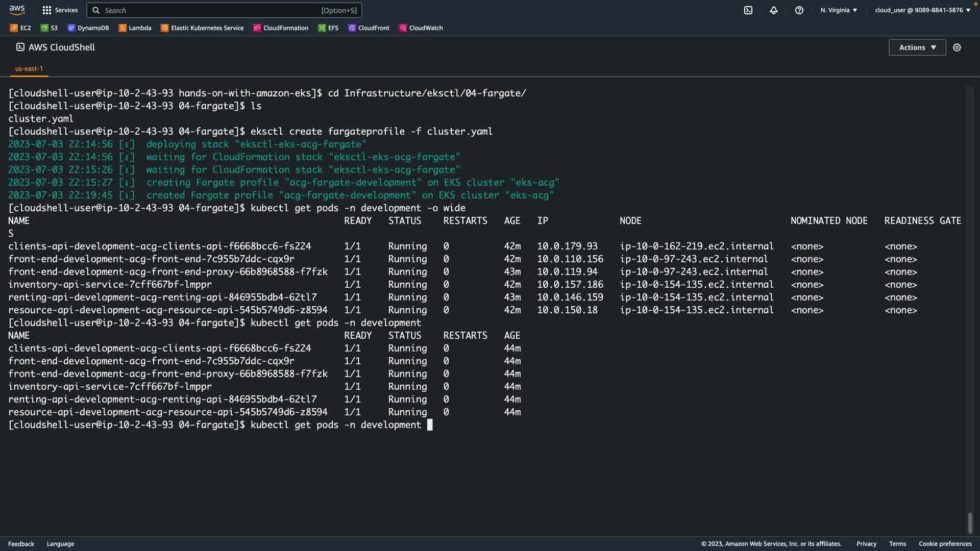
Task: Open Elastic Kubernetes Service shortcut
Action: pos(202,28)
